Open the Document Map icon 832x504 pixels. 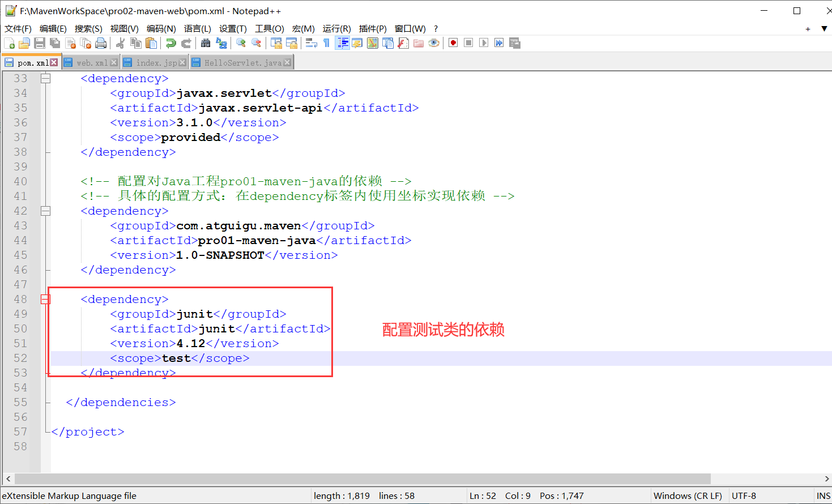[373, 43]
